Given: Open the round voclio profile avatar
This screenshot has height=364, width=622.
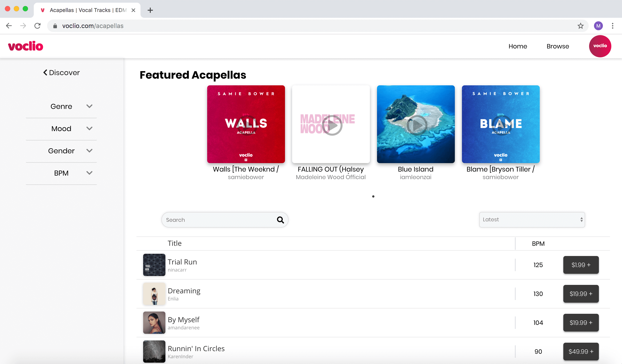Looking at the screenshot, I should click(600, 46).
